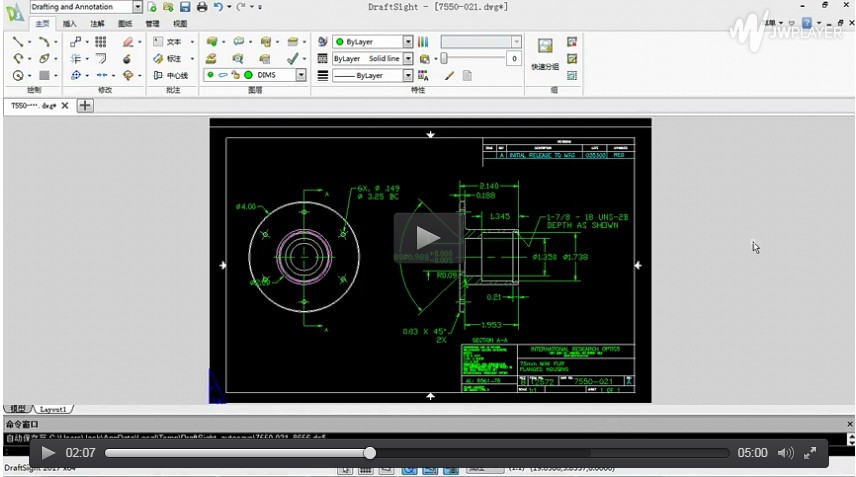The height and width of the screenshot is (477, 856).
Task: Click the Print icon in quick access toolbar
Action: point(201,7)
